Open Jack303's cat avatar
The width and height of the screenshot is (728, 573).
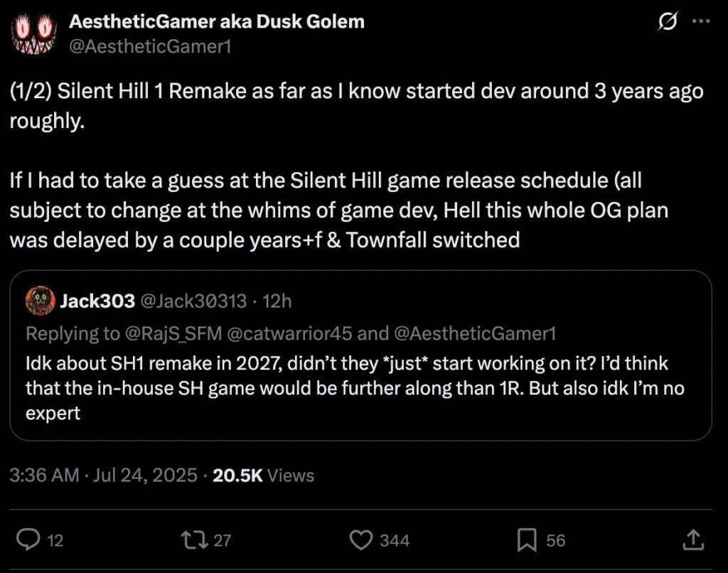41,301
